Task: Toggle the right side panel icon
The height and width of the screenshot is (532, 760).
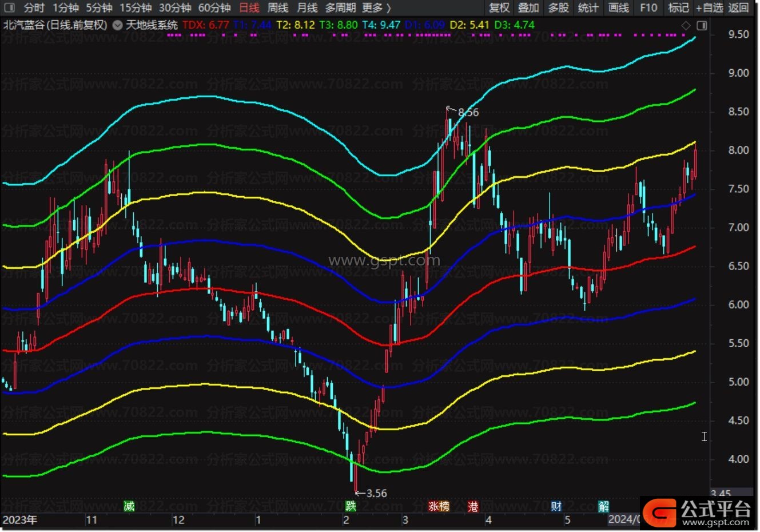Action: [x=702, y=25]
